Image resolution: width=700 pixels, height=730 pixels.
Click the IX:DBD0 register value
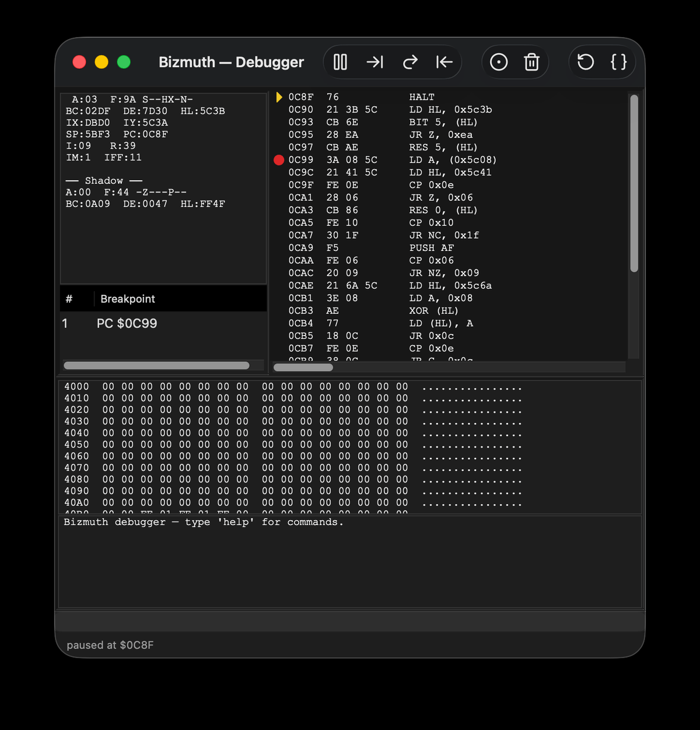[x=88, y=123]
